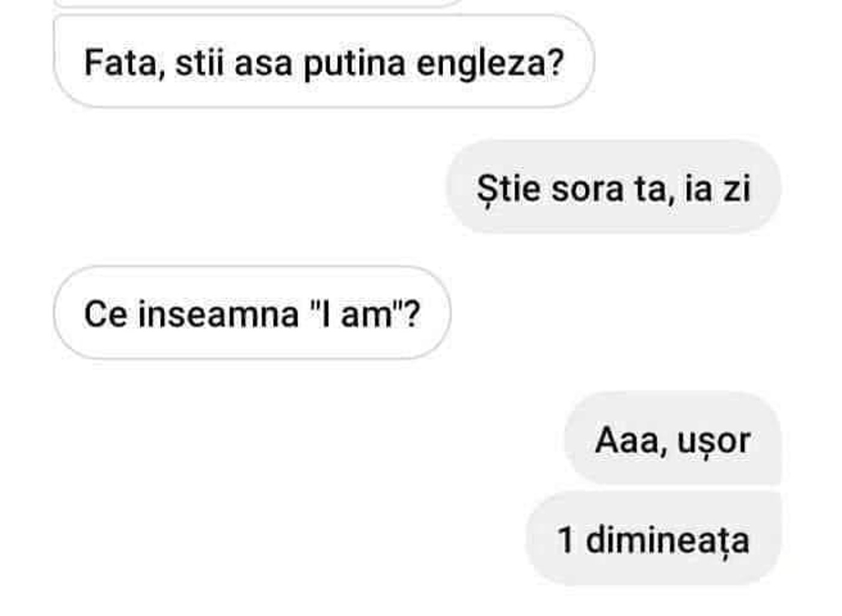This screenshot has width=842, height=616.
Task: Select the "Știe sora ta, ia zi" reply
Action: tap(613, 188)
